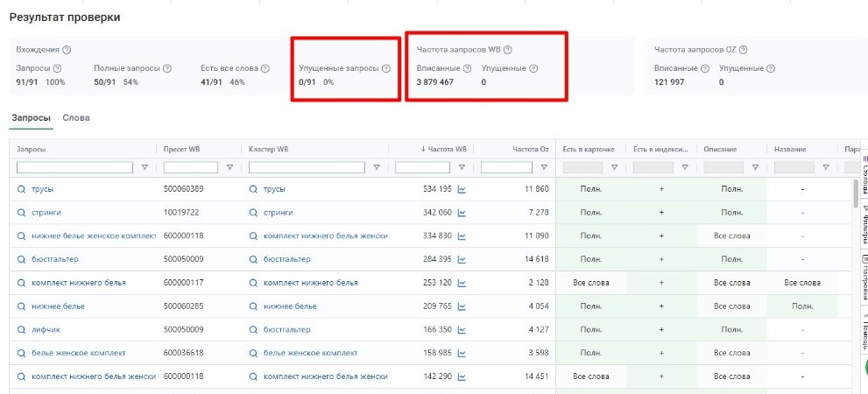The width and height of the screenshot is (868, 394).
Task: Sort the table by the Частота Oz column header
Action: [x=531, y=149]
